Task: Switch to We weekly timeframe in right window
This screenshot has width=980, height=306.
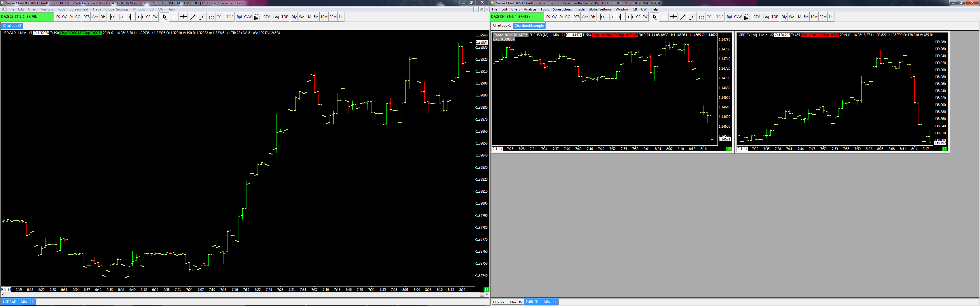Action: [x=791, y=17]
